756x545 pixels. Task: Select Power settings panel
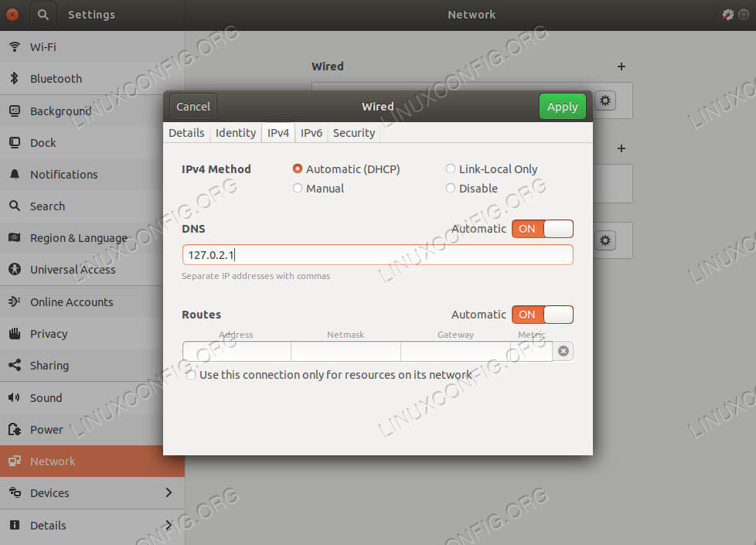[x=92, y=430]
